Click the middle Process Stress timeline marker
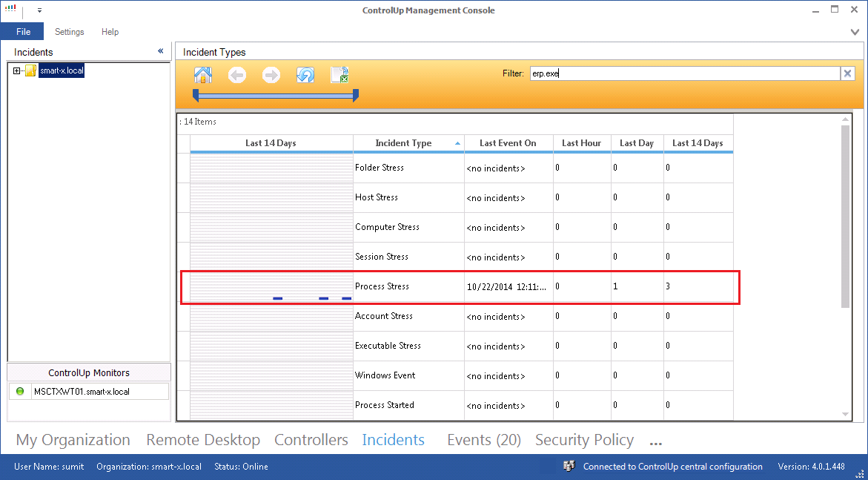868x480 pixels. point(324,299)
